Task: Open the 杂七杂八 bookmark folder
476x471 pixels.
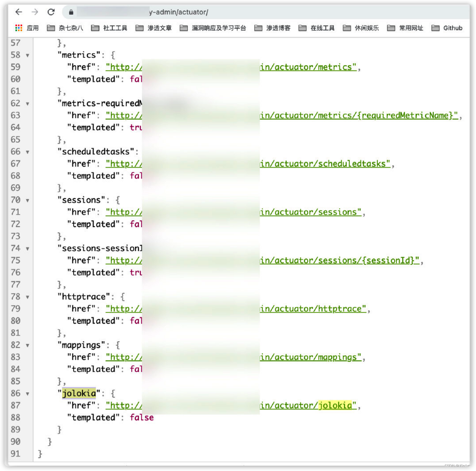Action: [65, 28]
